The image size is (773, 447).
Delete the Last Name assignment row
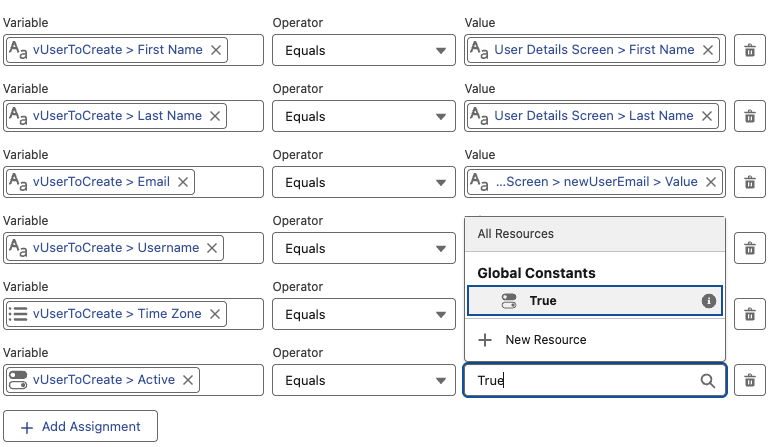[x=750, y=116]
